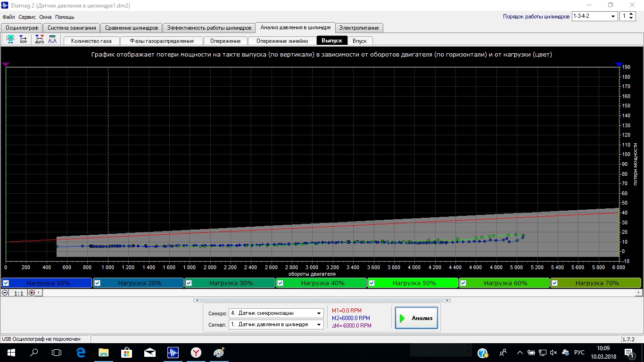Open the Paint palette taskbar icon

[x=219, y=352]
